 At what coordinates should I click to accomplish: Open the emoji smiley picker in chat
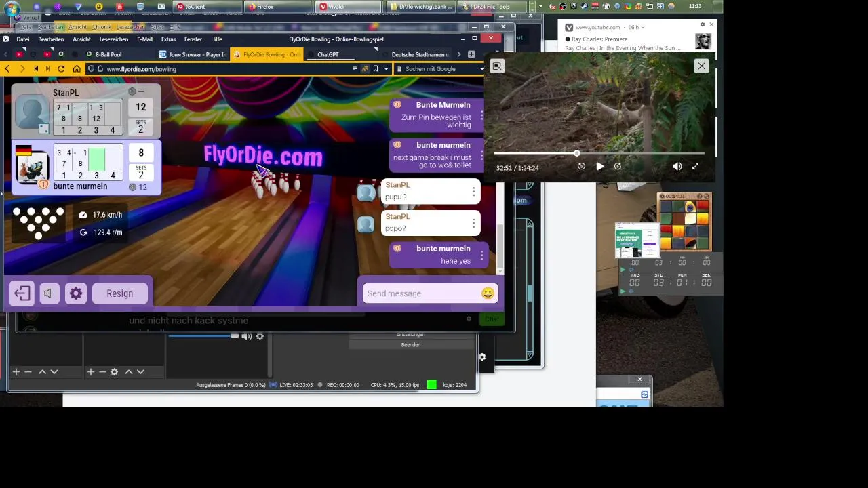pos(488,293)
